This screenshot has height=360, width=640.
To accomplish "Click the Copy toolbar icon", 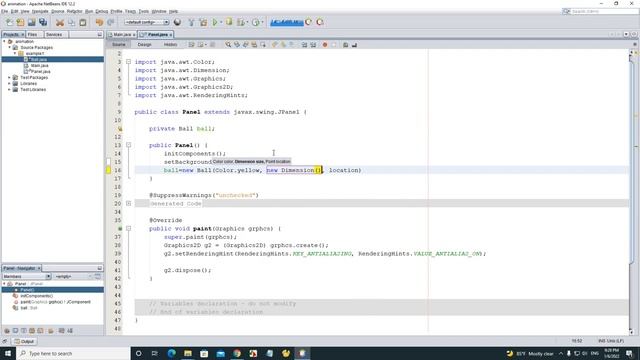I will pos(71,22).
